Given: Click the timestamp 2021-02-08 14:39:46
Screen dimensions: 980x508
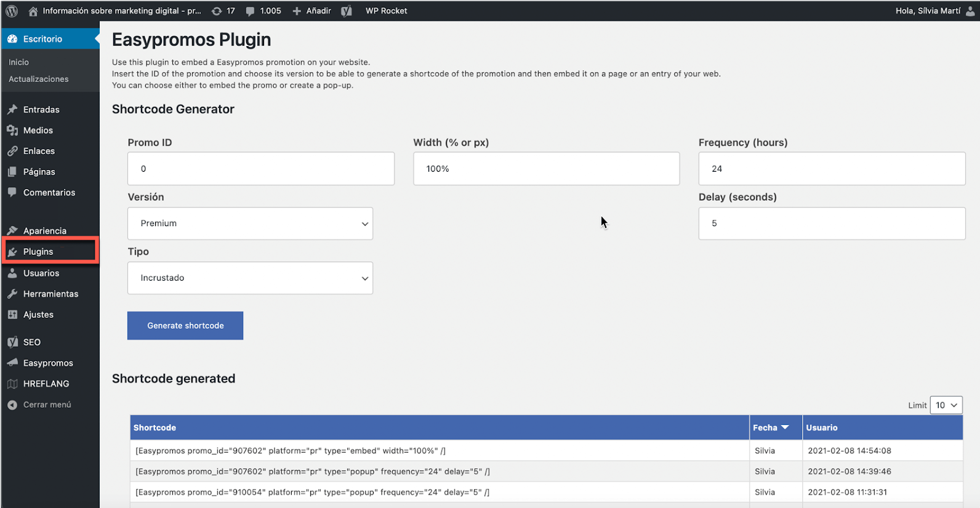Looking at the screenshot, I should click(x=849, y=472).
